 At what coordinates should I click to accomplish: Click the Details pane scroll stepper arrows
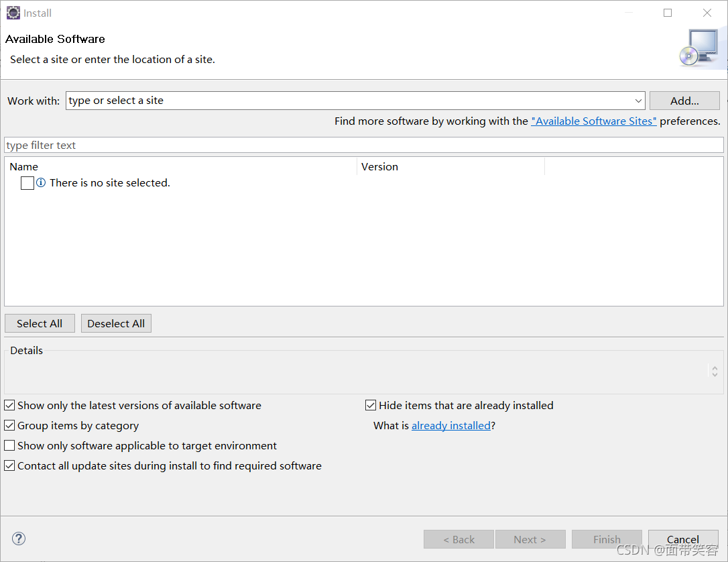tap(715, 371)
